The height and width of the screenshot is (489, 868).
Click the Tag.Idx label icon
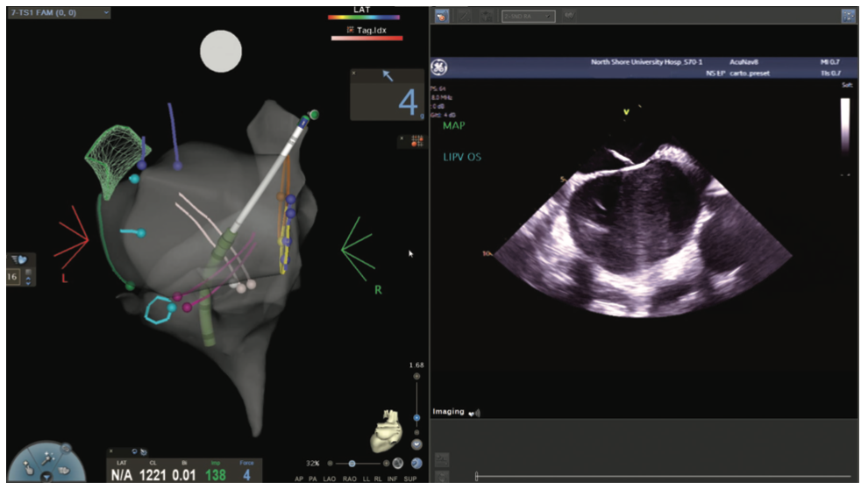[351, 30]
